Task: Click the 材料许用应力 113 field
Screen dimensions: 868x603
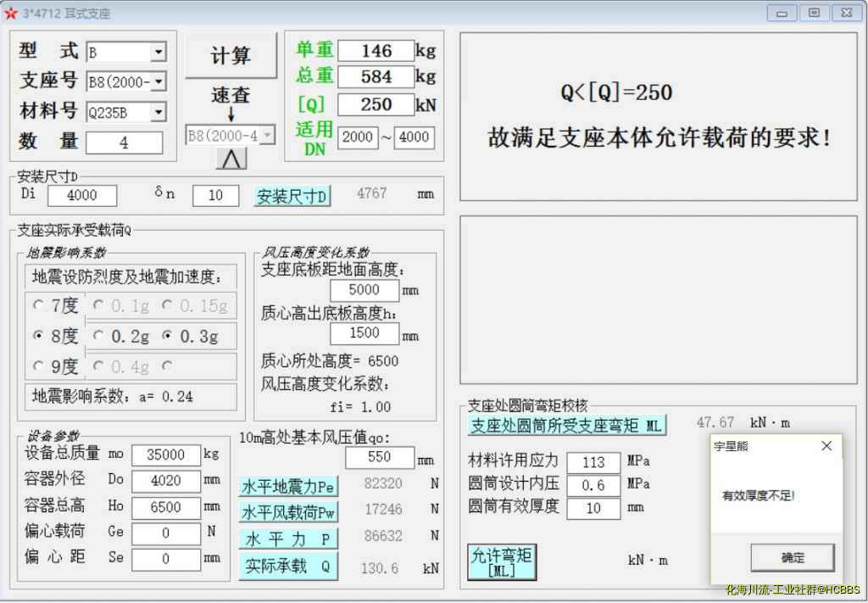Action: tap(593, 463)
